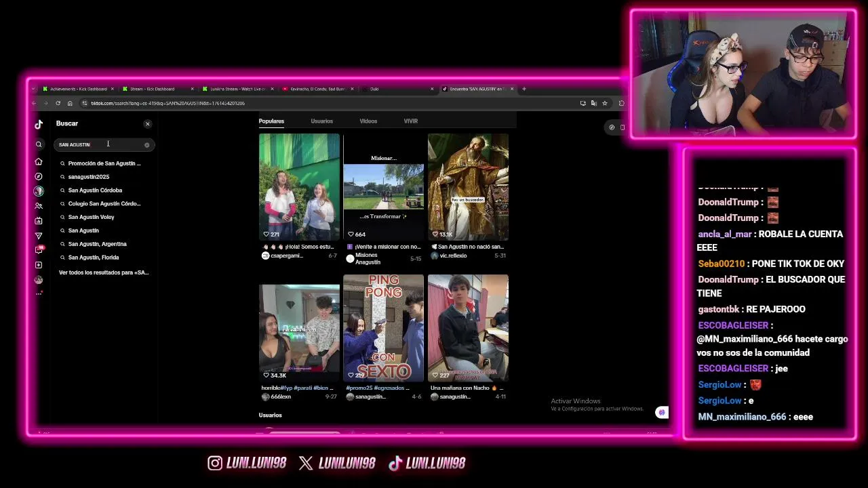Switch to the Populares tab
The height and width of the screenshot is (488, 868).
coord(271,121)
